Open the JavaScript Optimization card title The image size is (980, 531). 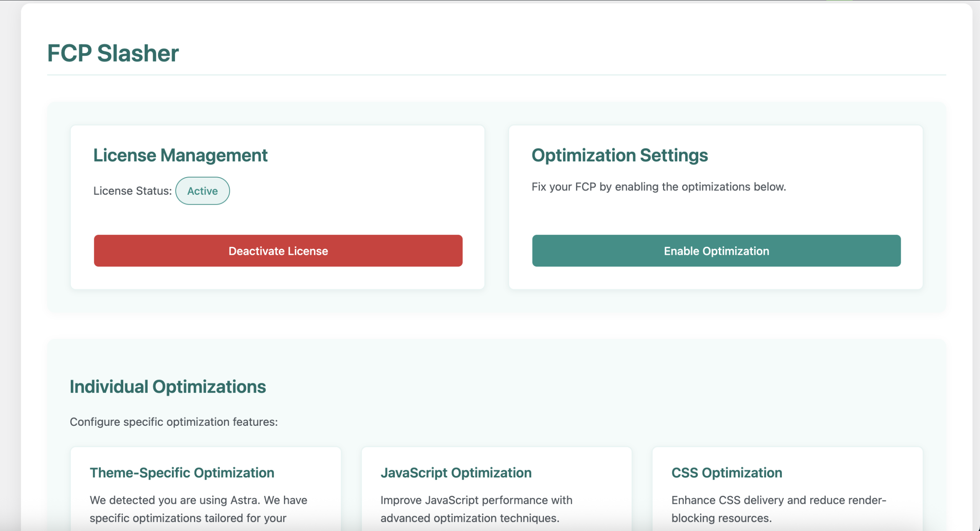456,472
